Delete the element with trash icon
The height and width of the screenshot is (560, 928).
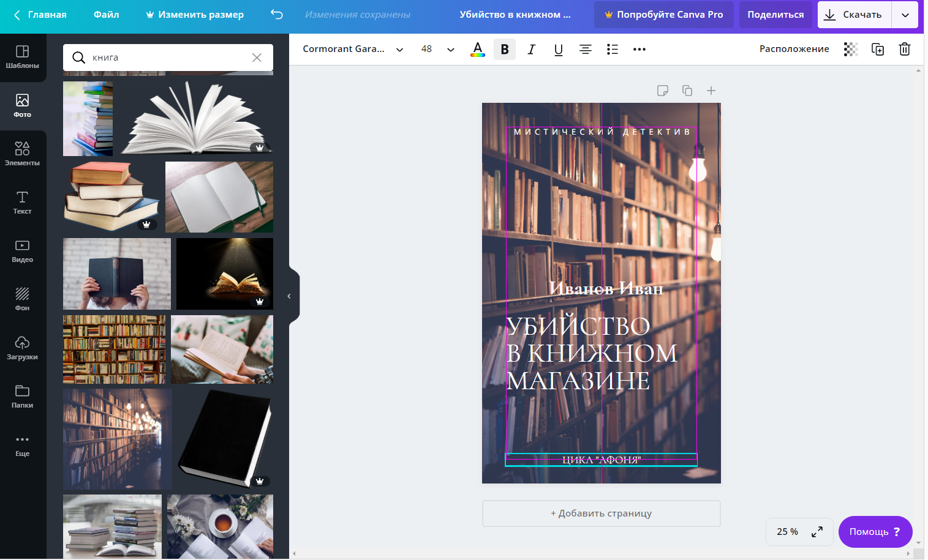904,49
